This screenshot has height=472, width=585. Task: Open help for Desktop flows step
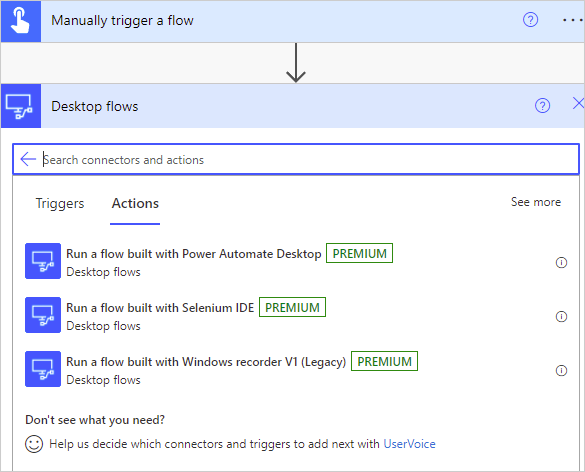pyautogui.click(x=542, y=106)
